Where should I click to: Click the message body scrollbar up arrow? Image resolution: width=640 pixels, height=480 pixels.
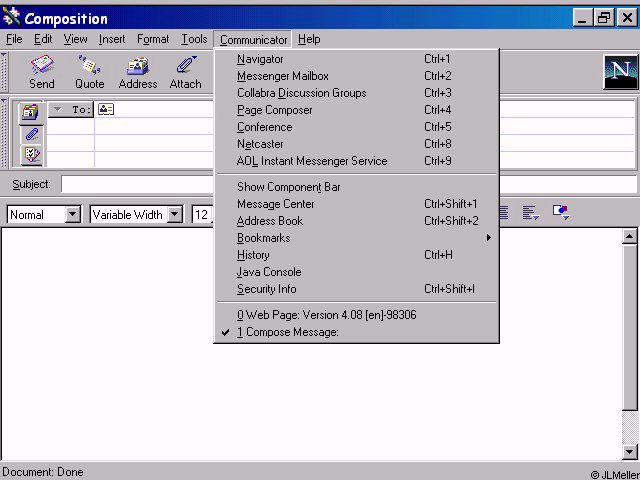point(629,236)
